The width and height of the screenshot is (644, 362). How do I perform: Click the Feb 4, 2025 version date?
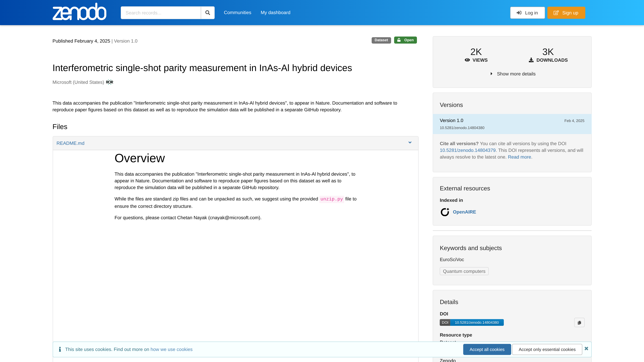point(574,121)
